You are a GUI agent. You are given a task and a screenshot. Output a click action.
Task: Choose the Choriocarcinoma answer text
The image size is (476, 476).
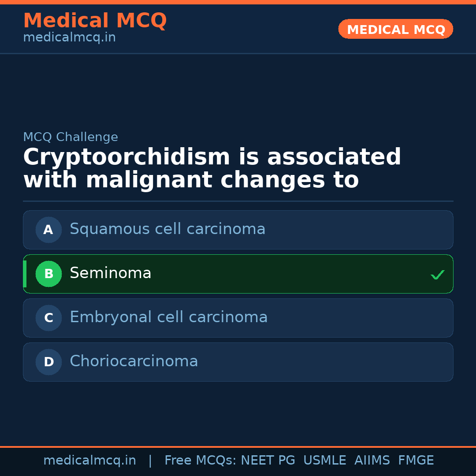point(134,361)
